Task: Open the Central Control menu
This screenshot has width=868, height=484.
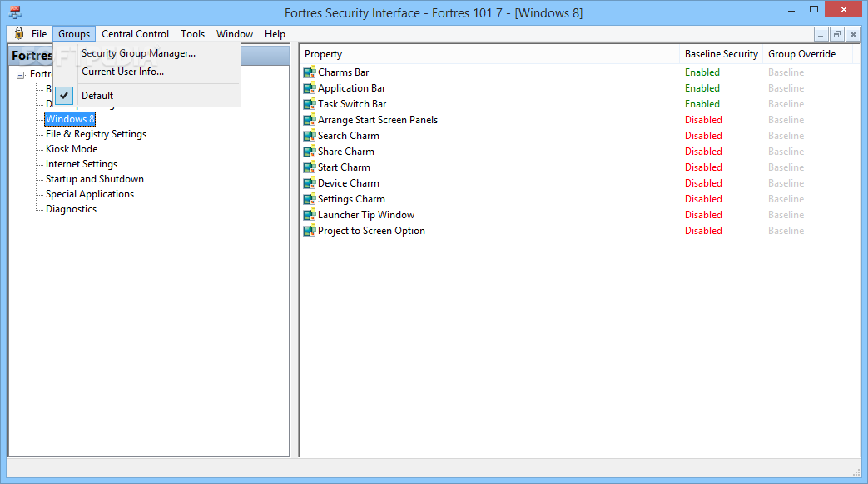Action: [x=135, y=34]
